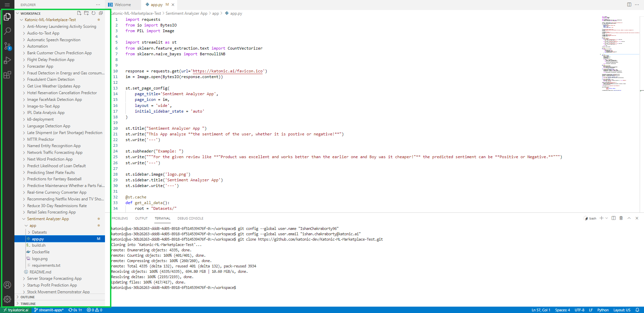Open the Search view in activity bar
Screen dimensions: 644x313
coord(7,31)
